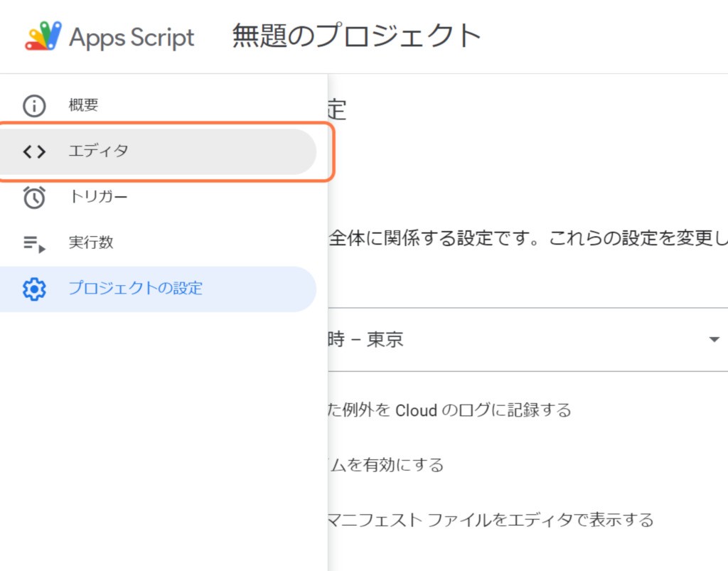728x571 pixels.
Task: Click the プロジェクトの設定 gear icon
Action: coord(34,289)
